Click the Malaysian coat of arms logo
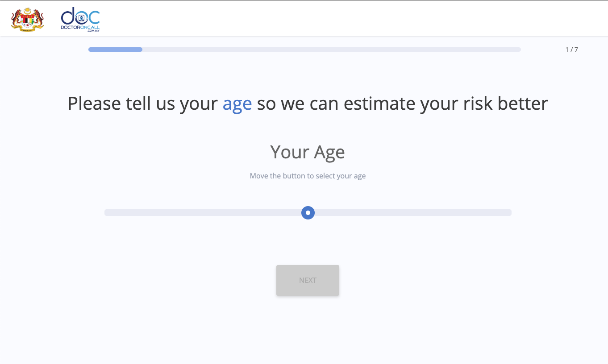Viewport: 608px width, 364px height. [x=27, y=19]
